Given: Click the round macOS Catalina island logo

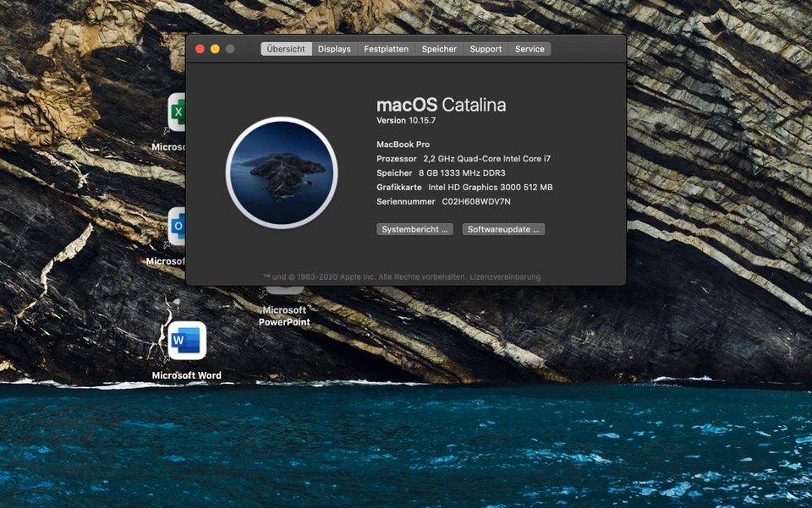Looking at the screenshot, I should [282, 172].
